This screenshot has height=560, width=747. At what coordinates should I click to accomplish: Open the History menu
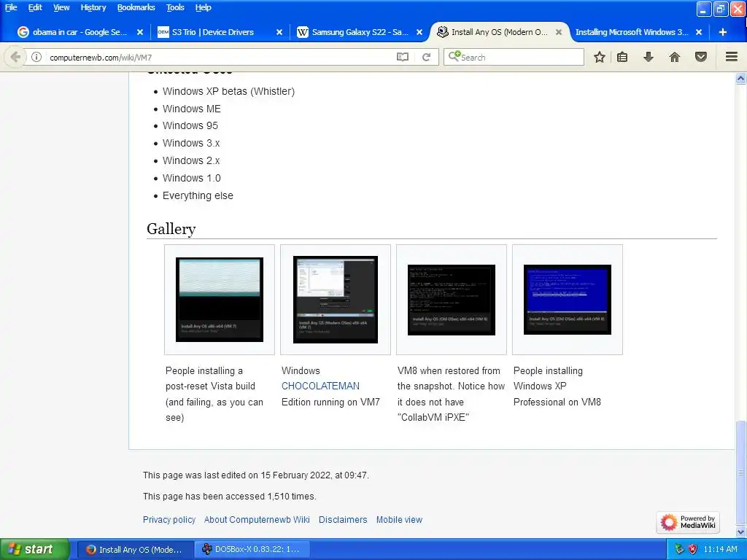click(93, 7)
